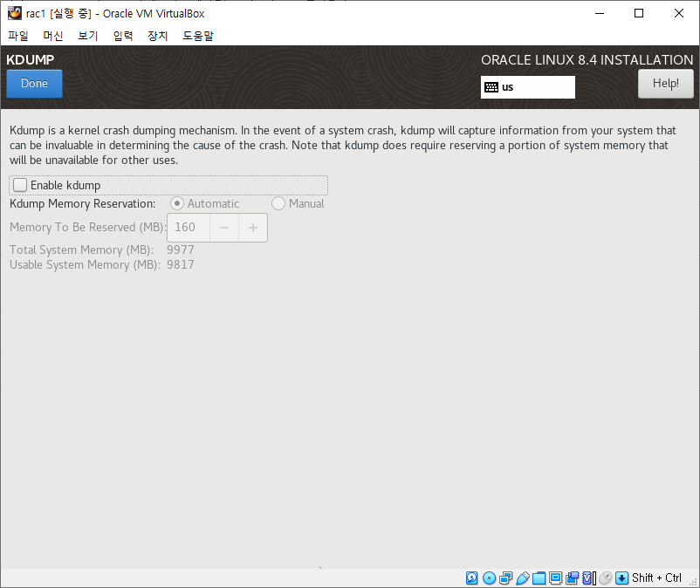Click the optical disc status icon
Image resolution: width=700 pixels, height=588 pixels.
tap(490, 578)
